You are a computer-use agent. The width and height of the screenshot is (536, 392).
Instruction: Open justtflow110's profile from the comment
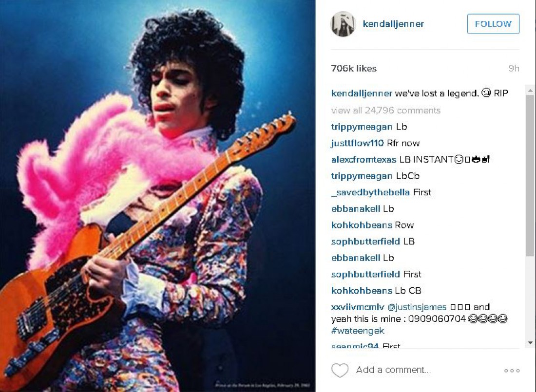click(x=357, y=143)
